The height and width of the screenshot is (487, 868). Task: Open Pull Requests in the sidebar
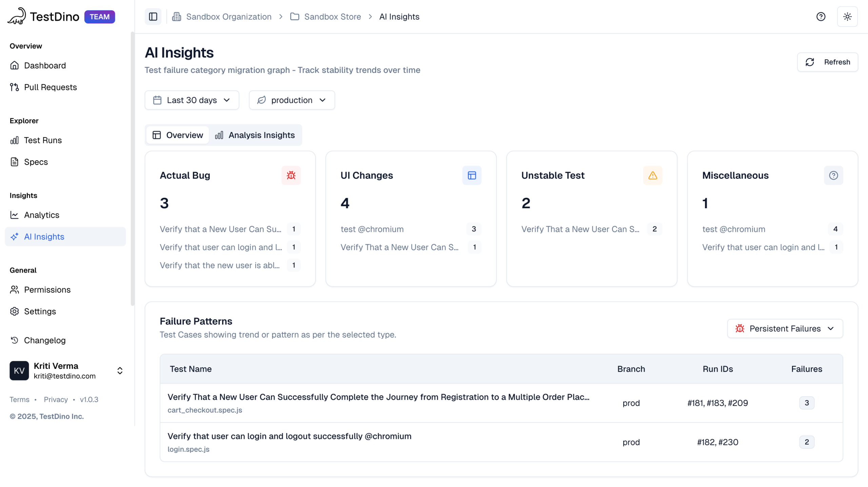pos(50,87)
